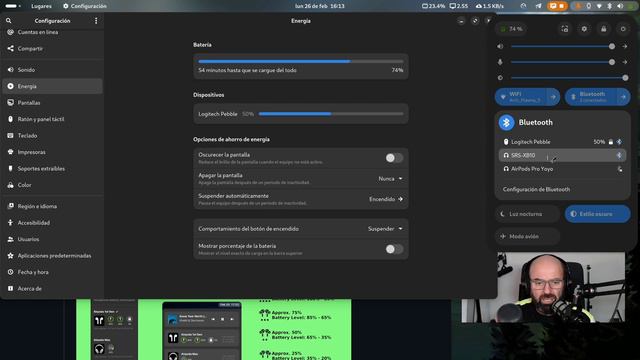Open Suspender automáticamente Encendido setting
This screenshot has width=640, height=360.
tap(386, 199)
